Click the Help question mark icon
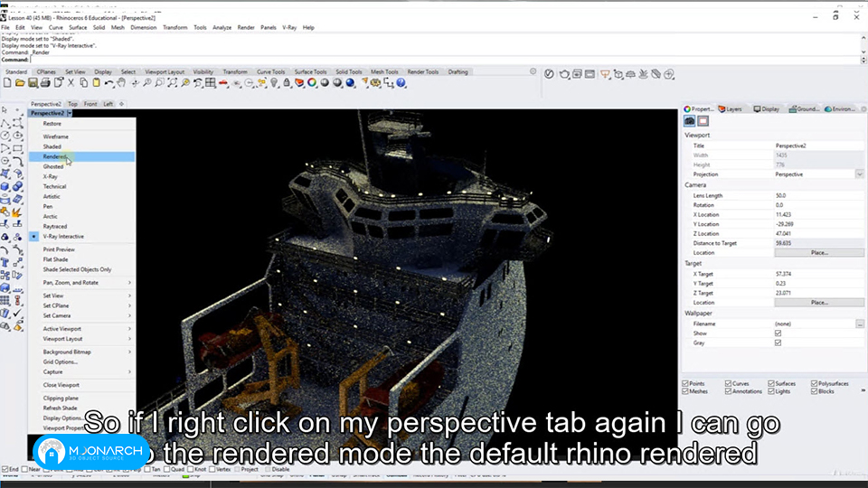This screenshot has width=868, height=488. tap(401, 83)
